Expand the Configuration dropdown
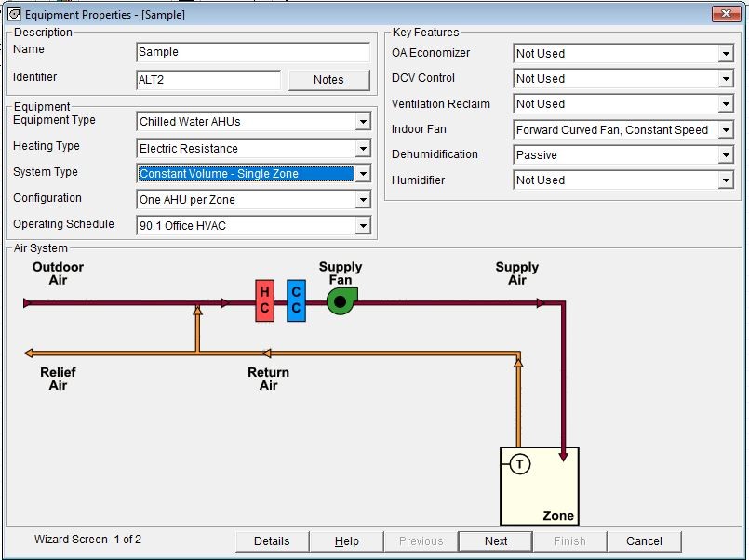 point(362,200)
